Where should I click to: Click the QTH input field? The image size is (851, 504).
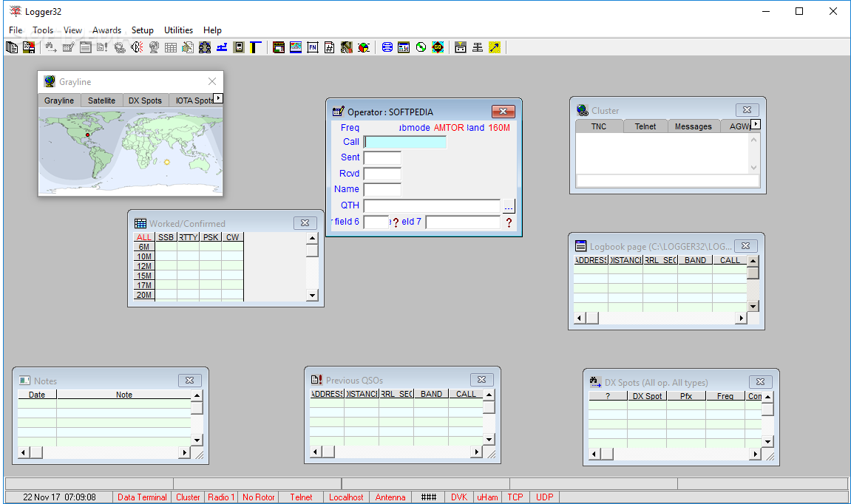[x=432, y=206]
